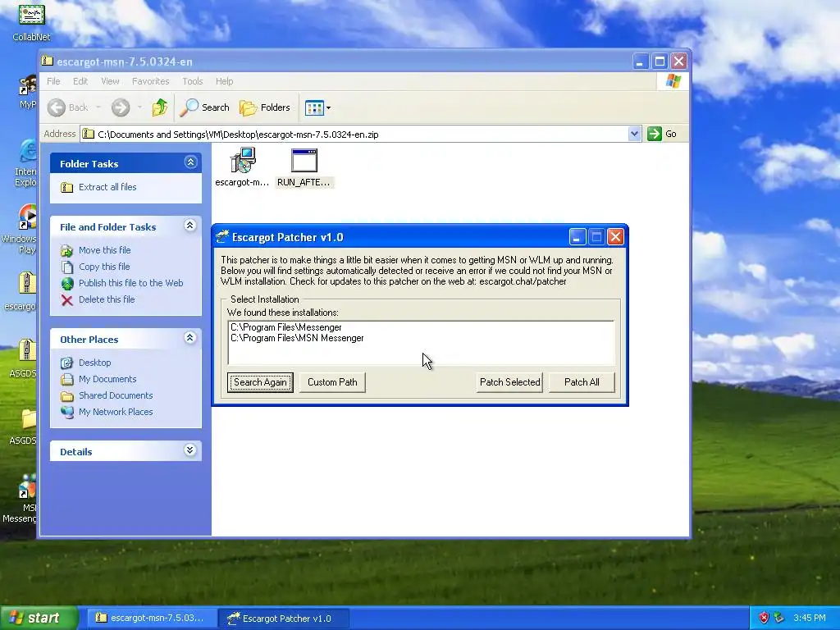Click Move this file link
This screenshot has width=840, height=630.
(x=104, y=250)
